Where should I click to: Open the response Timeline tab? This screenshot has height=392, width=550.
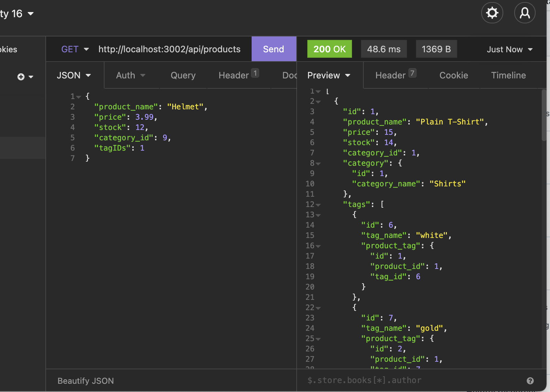tap(508, 75)
